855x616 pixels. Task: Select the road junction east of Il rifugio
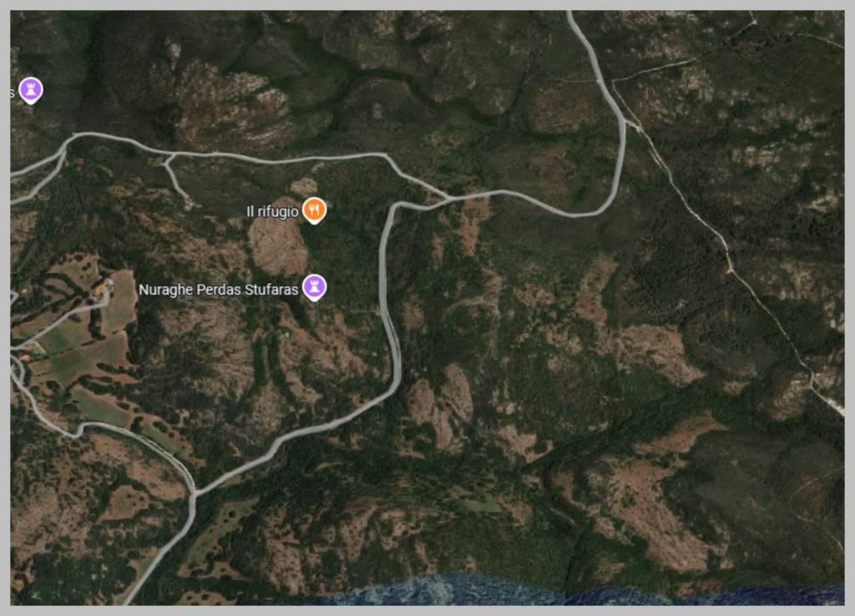pyautogui.click(x=448, y=197)
